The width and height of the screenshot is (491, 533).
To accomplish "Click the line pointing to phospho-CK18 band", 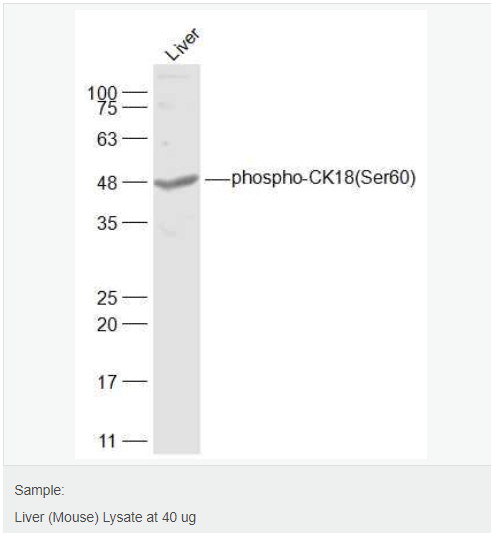I will (x=218, y=180).
